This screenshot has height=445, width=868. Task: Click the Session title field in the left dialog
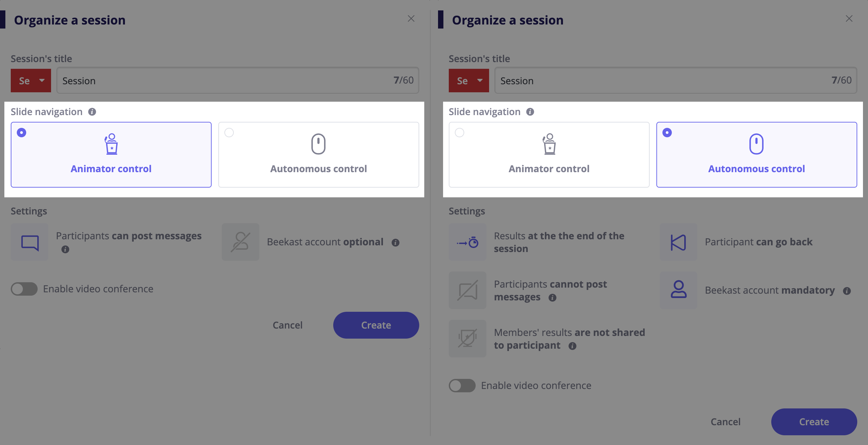(x=237, y=81)
